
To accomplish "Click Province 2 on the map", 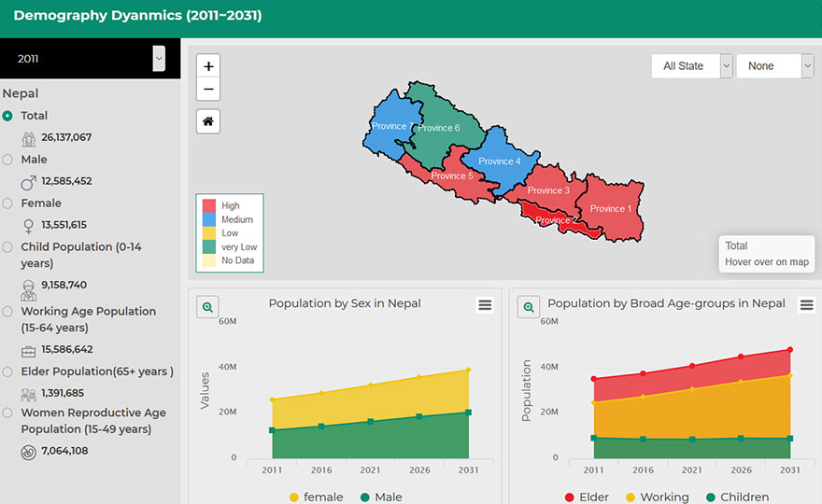I will click(x=556, y=220).
